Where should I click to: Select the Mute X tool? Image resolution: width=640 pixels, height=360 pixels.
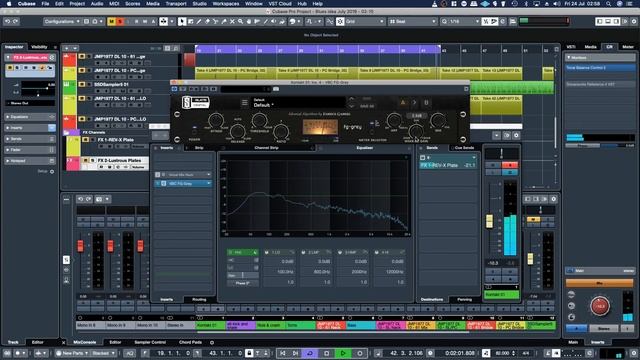[232, 21]
